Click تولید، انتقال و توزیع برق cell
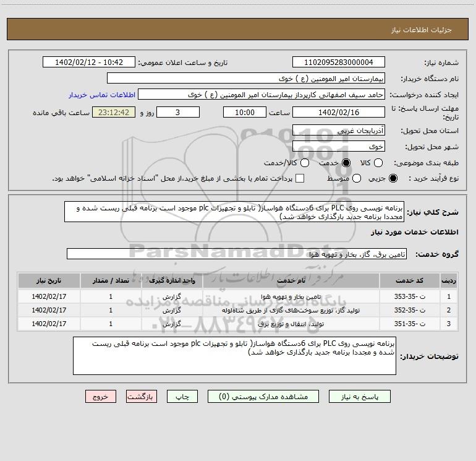This screenshot has height=461, width=476. pos(291,324)
